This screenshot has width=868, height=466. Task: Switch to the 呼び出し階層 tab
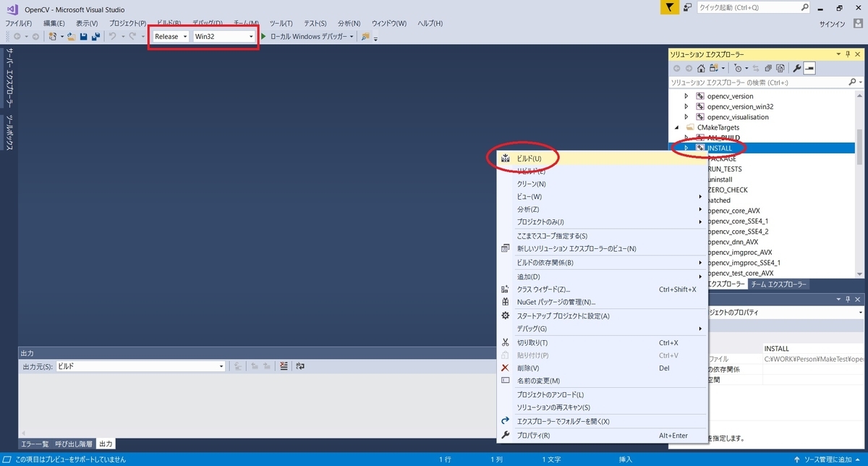(x=74, y=444)
